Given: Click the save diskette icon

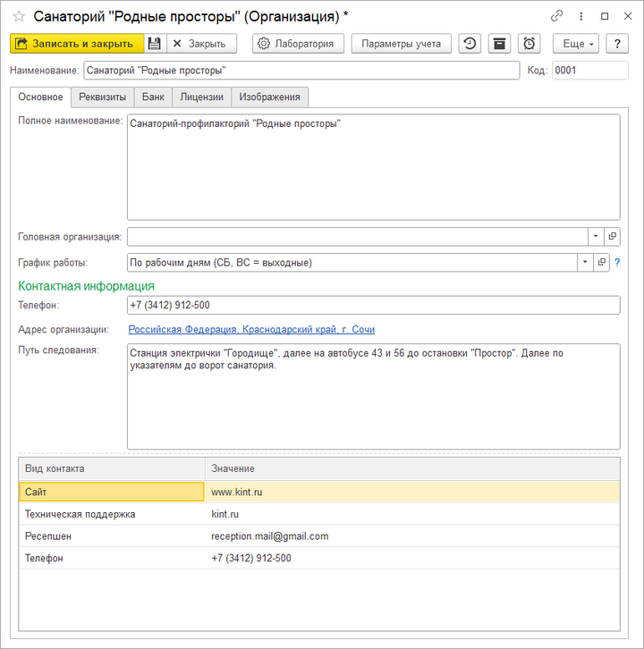Looking at the screenshot, I should point(154,44).
